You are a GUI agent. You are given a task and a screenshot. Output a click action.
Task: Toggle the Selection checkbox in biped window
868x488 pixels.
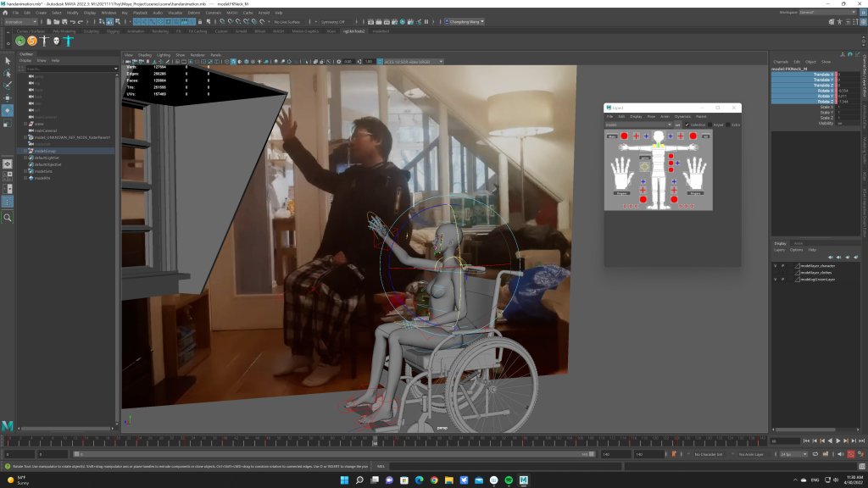pos(687,125)
